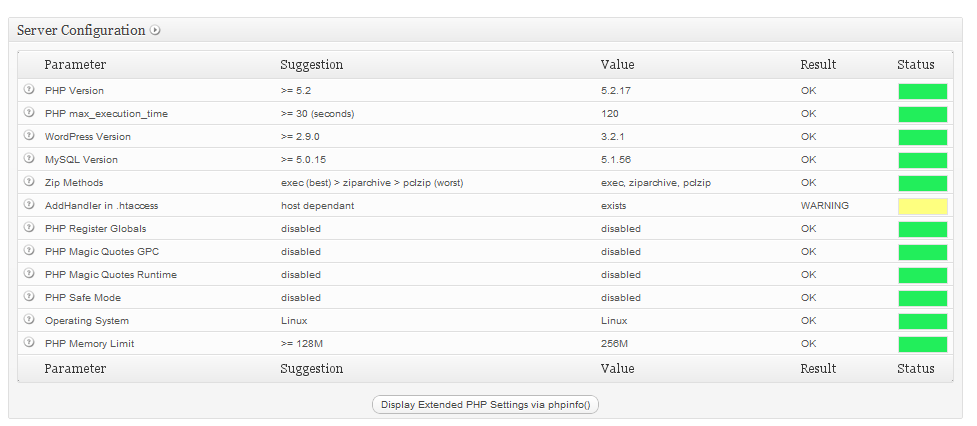Screen dimensions: 977x426
Task: Show help for MySQL Version row
Action: point(29,159)
